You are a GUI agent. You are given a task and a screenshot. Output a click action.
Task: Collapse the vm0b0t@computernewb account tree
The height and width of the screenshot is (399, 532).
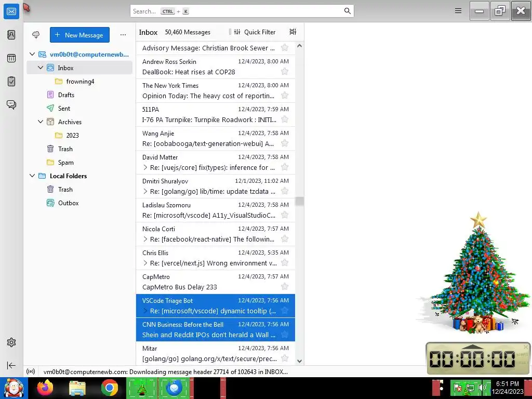32,54
